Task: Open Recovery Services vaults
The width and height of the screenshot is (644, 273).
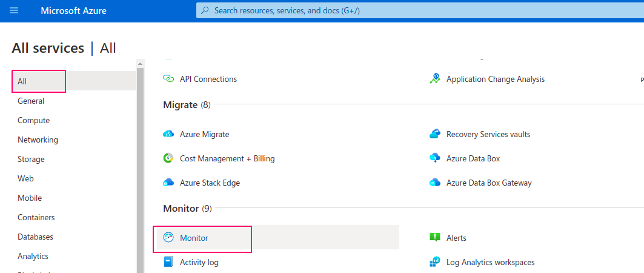Action: (488, 134)
